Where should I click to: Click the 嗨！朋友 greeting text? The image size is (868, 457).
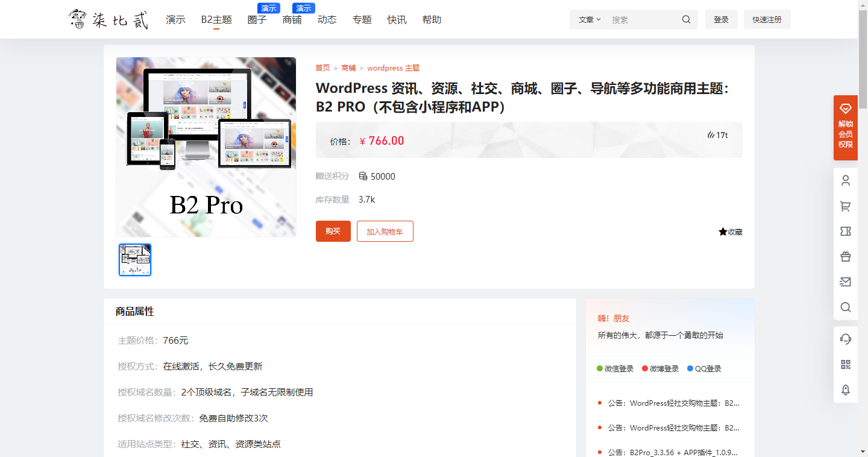[x=614, y=318]
